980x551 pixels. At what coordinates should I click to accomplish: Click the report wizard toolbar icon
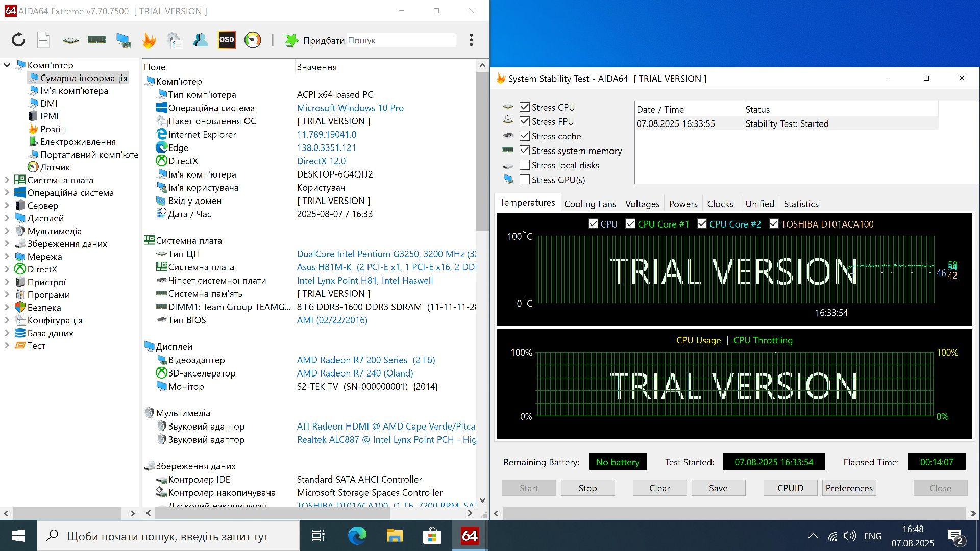point(175,40)
